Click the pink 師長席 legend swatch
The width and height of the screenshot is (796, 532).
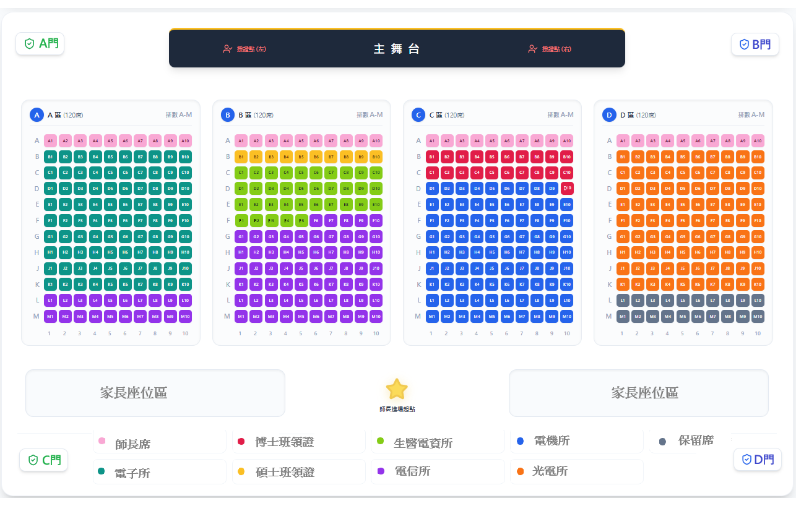pos(102,441)
